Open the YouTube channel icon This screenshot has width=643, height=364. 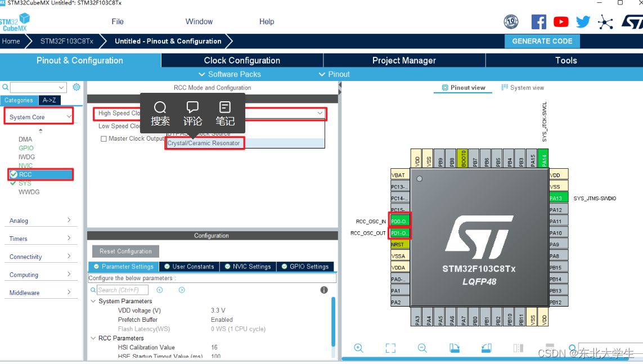click(x=561, y=21)
